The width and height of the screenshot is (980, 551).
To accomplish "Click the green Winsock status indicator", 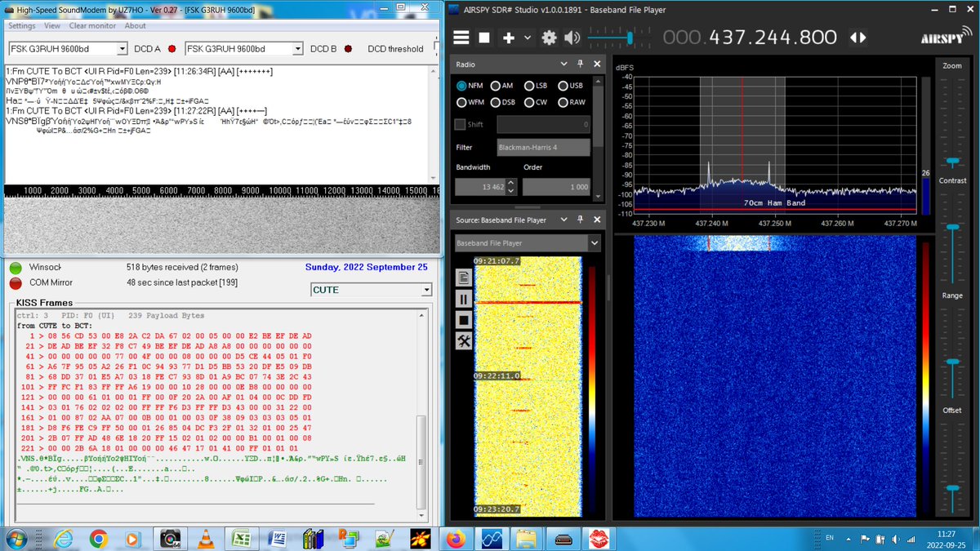I will click(16, 267).
